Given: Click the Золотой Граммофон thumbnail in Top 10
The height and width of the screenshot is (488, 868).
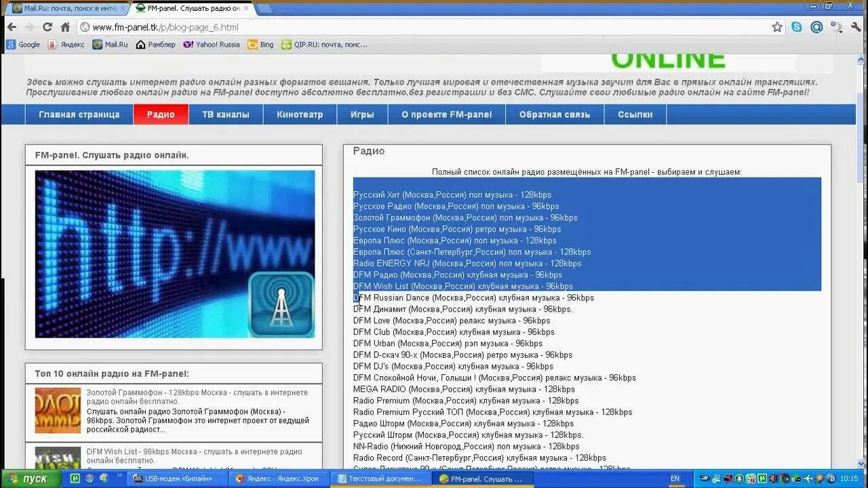Looking at the screenshot, I should [58, 411].
